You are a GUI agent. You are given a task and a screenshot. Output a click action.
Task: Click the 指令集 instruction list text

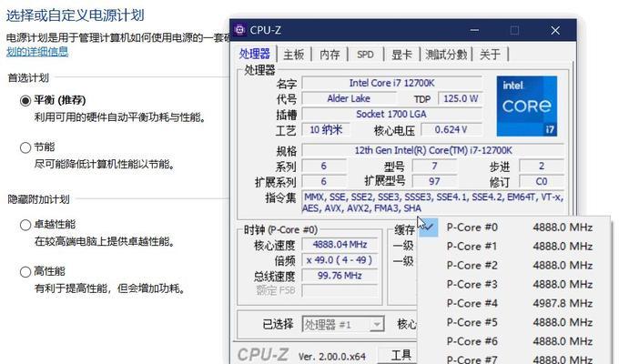coord(433,203)
